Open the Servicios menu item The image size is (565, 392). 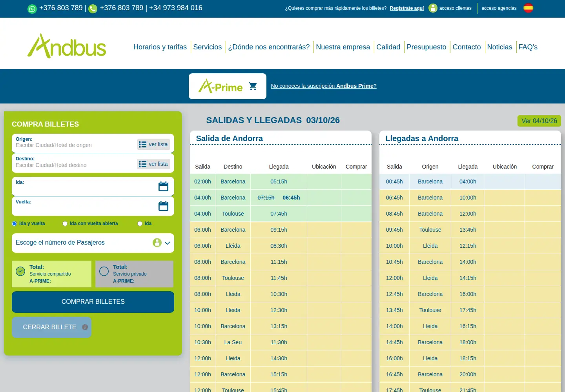(208, 47)
